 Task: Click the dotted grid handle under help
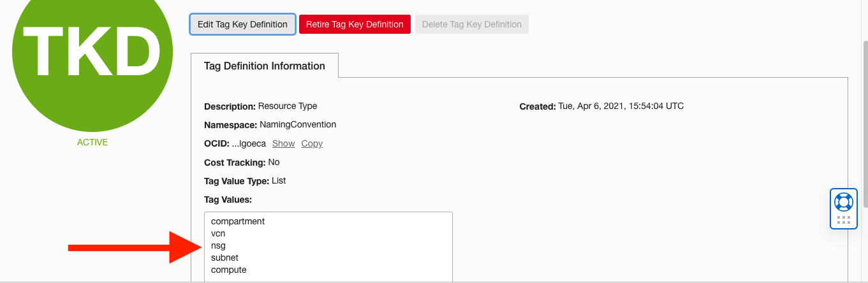843,220
